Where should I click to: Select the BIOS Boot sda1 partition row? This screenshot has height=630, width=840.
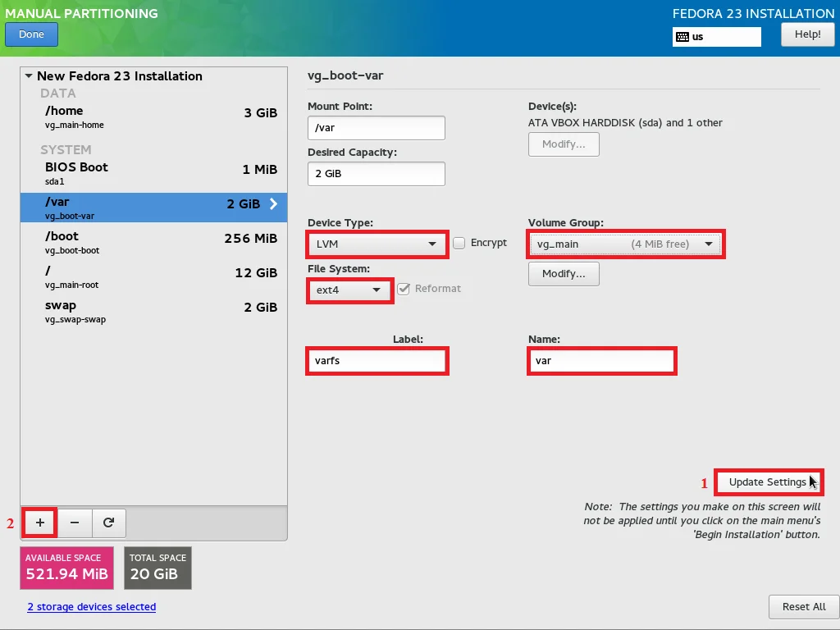(153, 174)
